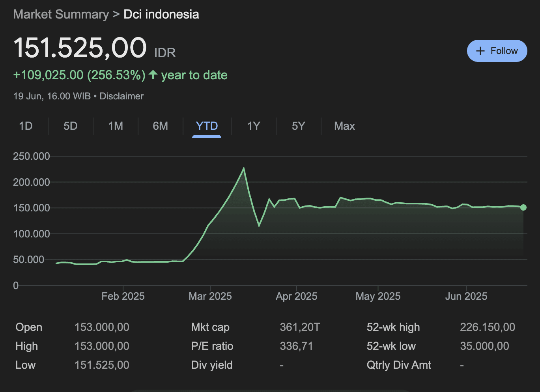Screen dimensions: 540x392
Task: Click the green dot at chart's end
Action: 523,207
